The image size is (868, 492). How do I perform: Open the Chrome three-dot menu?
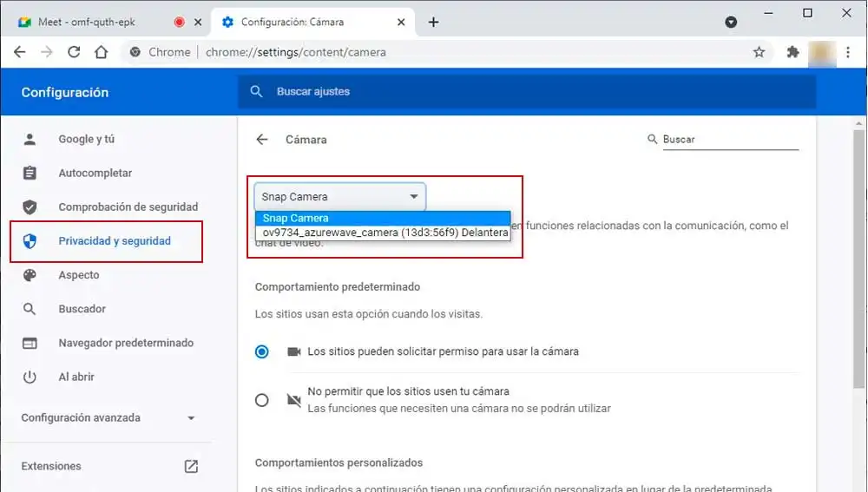point(847,52)
